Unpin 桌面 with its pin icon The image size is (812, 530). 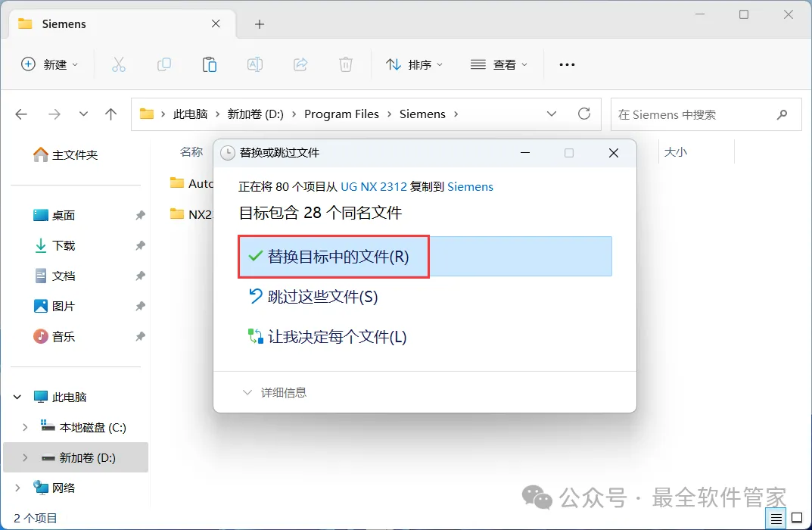pos(140,215)
